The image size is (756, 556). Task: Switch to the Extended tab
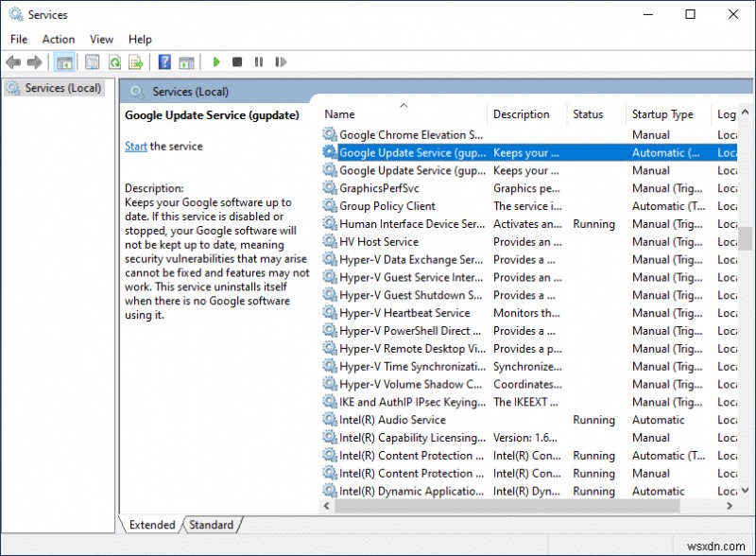point(151,525)
